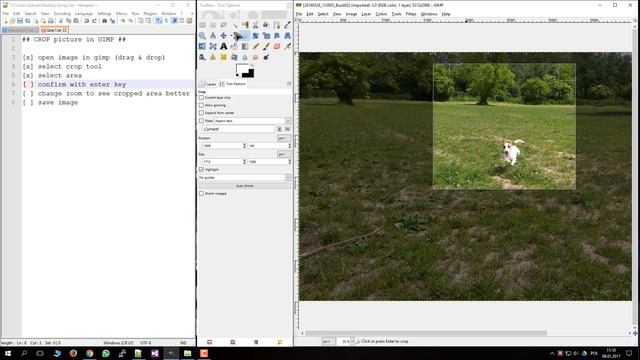Open the unit px selector in GIMP status bar

point(328,341)
